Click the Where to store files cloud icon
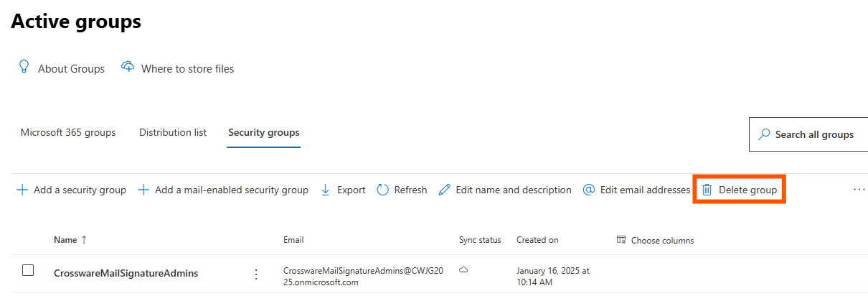 tap(128, 67)
